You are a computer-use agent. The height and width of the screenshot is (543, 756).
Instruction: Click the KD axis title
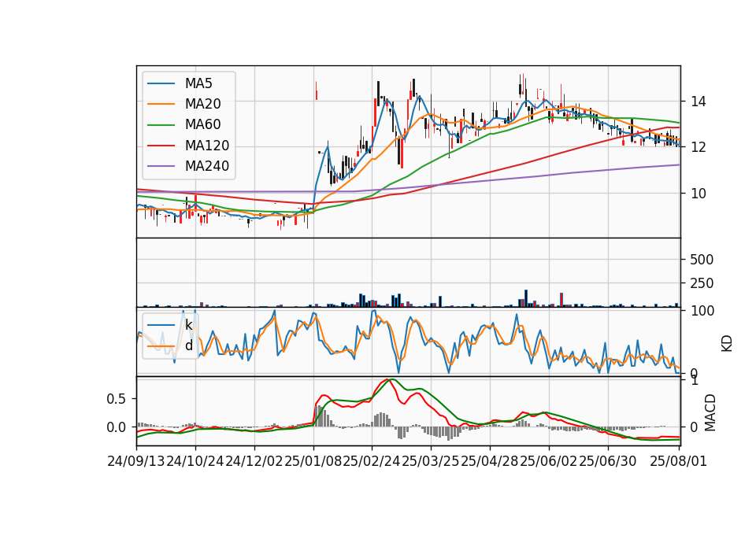tap(727, 343)
